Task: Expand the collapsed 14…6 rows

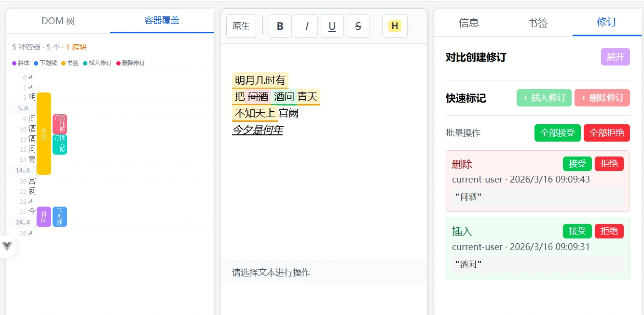Action: (x=22, y=171)
